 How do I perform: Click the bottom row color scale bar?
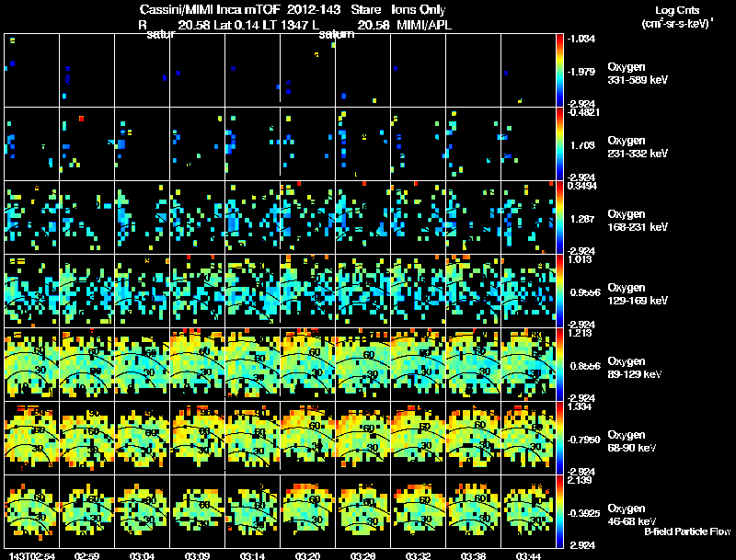pos(559,511)
